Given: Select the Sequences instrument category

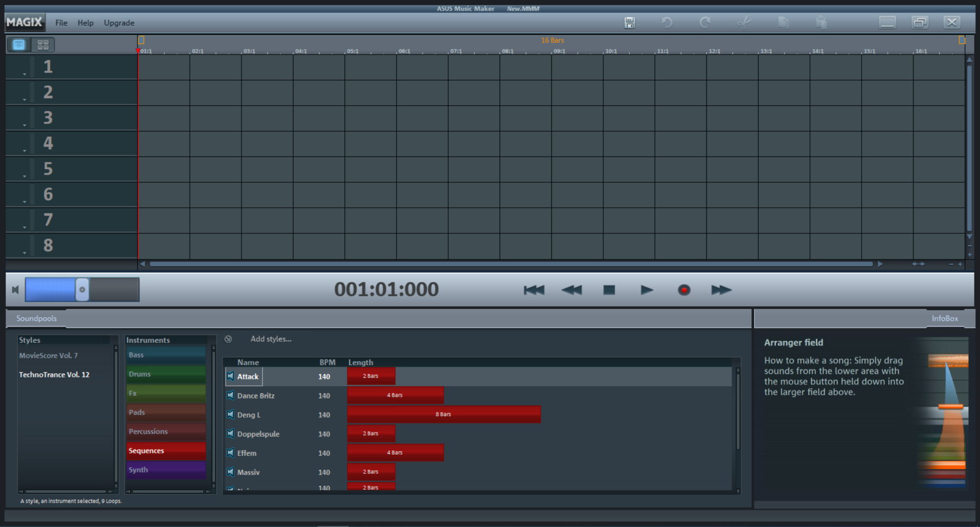Looking at the screenshot, I should click(166, 451).
